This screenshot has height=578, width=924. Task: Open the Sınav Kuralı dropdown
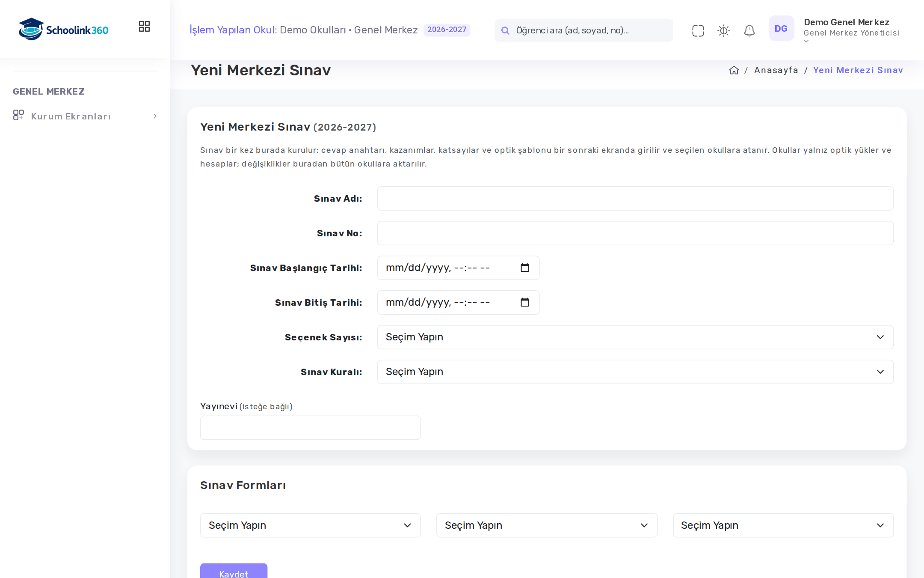[x=635, y=372]
